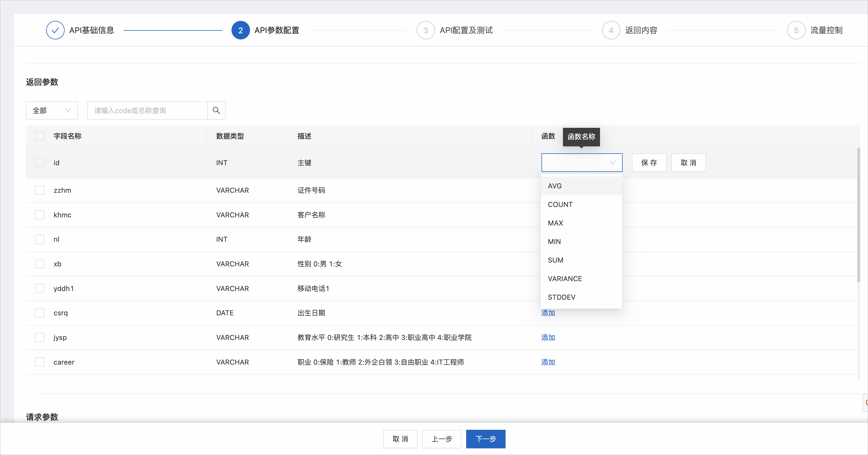868x455 pixels.
Task: Click the 年龄 description cell
Action: pyautogui.click(x=304, y=239)
